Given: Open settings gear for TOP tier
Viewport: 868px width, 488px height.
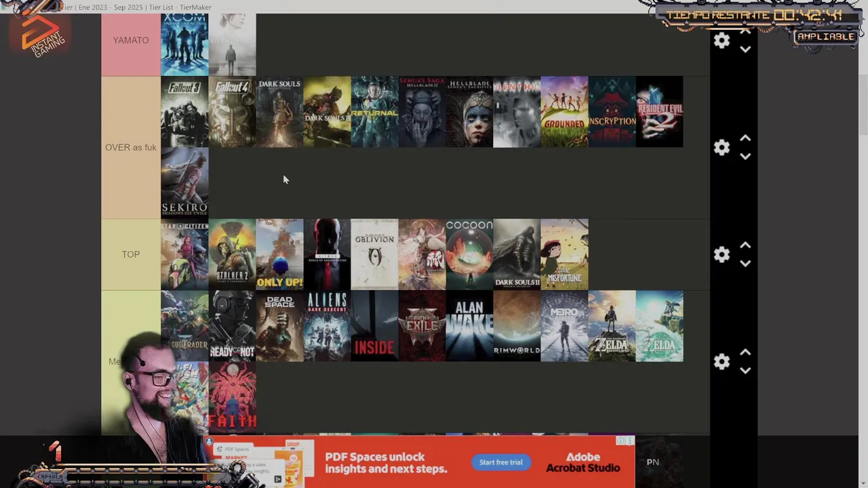Looking at the screenshot, I should [722, 254].
